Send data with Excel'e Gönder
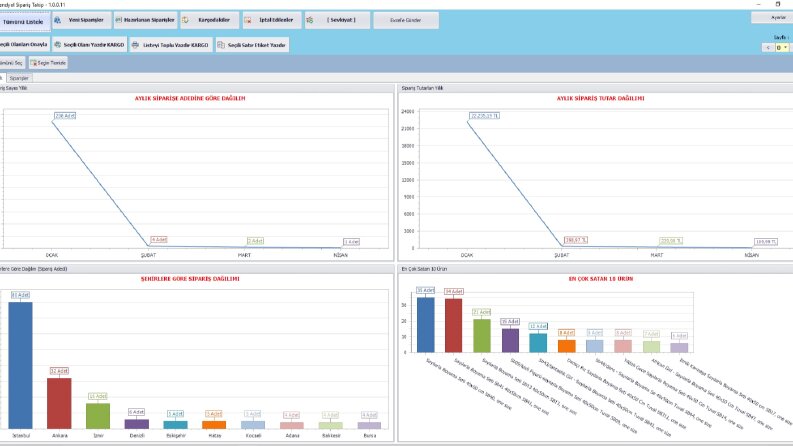793x446 pixels. [x=406, y=20]
